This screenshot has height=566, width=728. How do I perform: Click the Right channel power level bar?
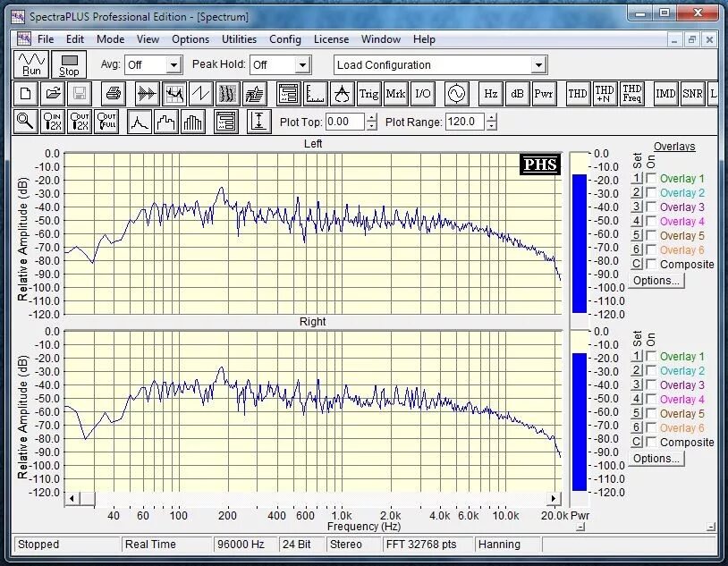tap(580, 422)
